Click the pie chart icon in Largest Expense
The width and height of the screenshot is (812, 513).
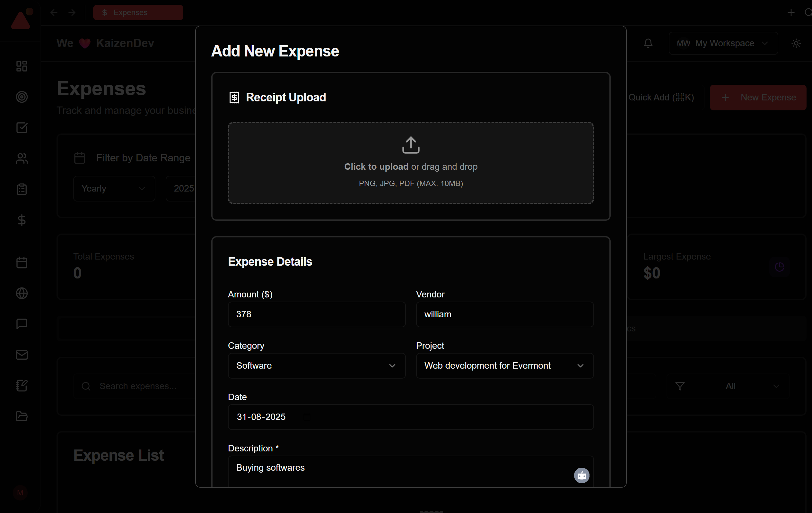click(x=779, y=267)
